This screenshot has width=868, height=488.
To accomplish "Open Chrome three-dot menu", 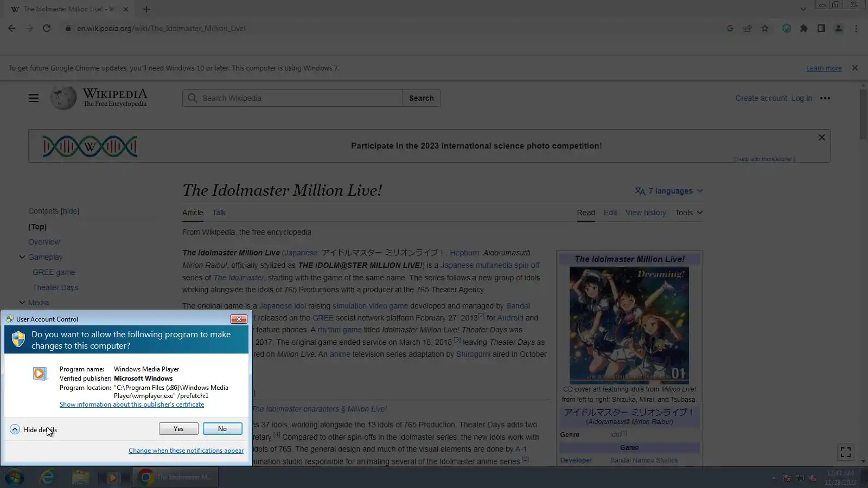I will point(856,28).
